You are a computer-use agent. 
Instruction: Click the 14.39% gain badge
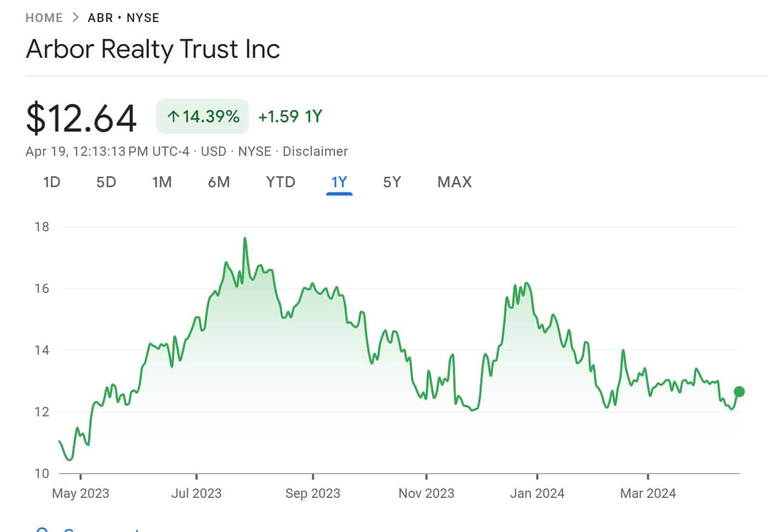pos(202,116)
